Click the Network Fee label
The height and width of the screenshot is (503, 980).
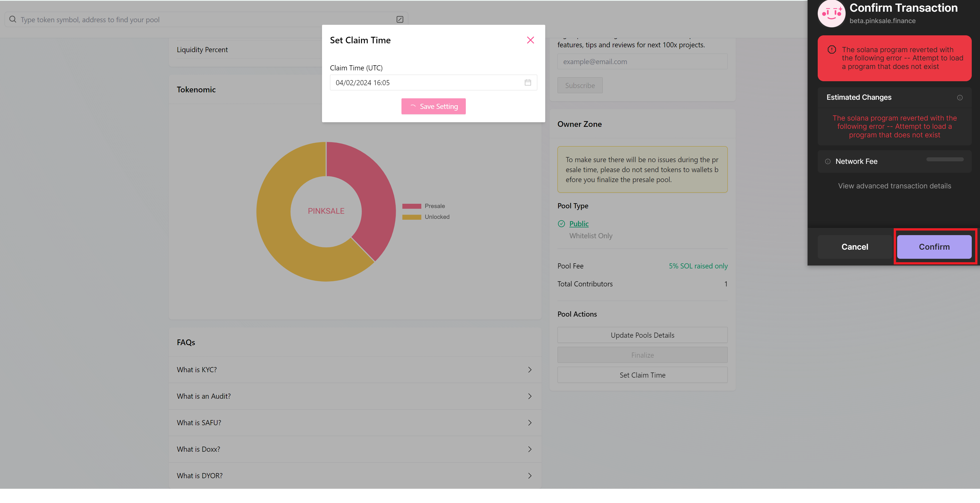[856, 162]
